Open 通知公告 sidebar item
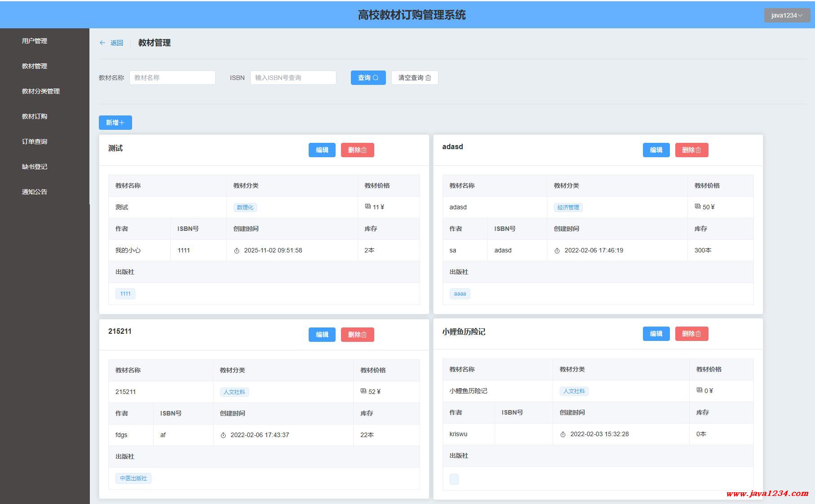The image size is (815, 504). pos(35,192)
